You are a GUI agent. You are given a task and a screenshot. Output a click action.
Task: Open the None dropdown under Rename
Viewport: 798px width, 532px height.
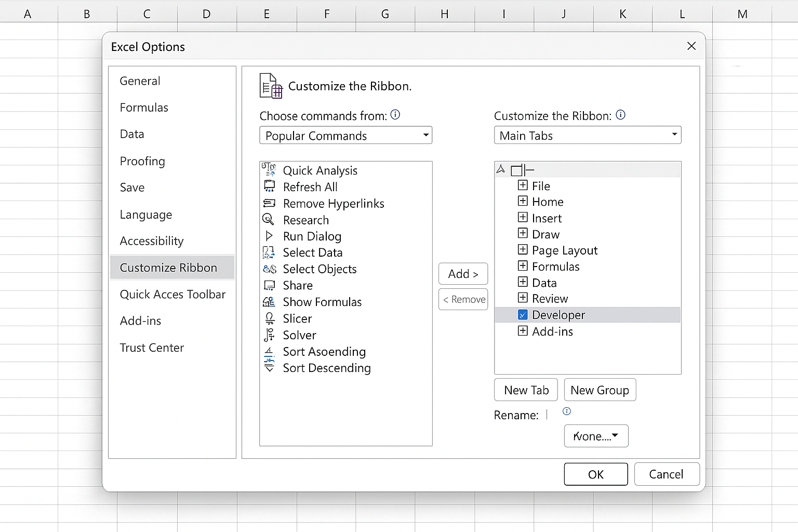click(x=596, y=436)
